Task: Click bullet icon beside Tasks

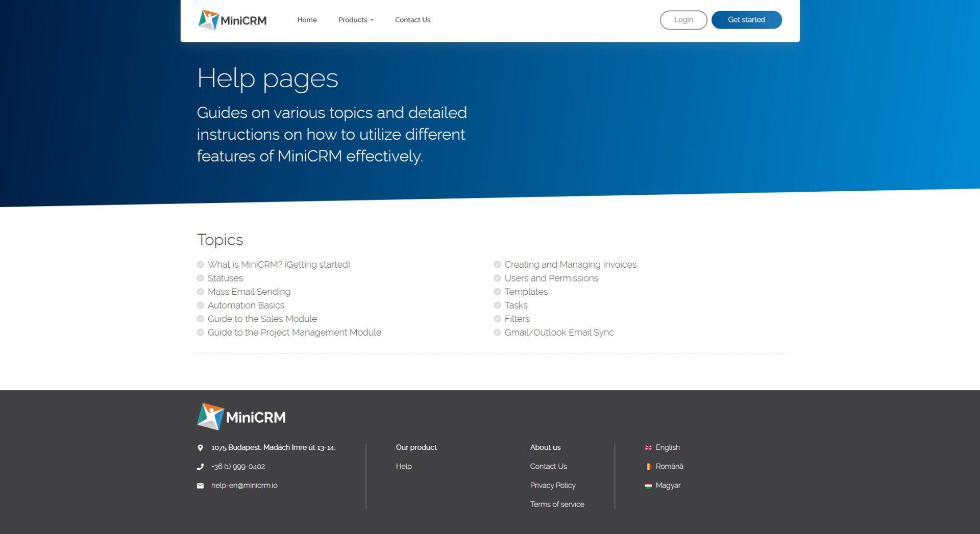Action: pos(497,306)
